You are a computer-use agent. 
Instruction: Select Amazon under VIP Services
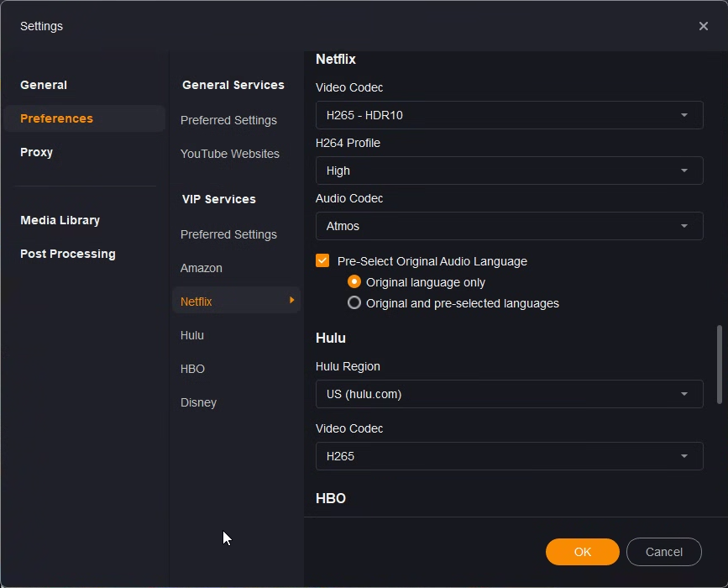[202, 268]
